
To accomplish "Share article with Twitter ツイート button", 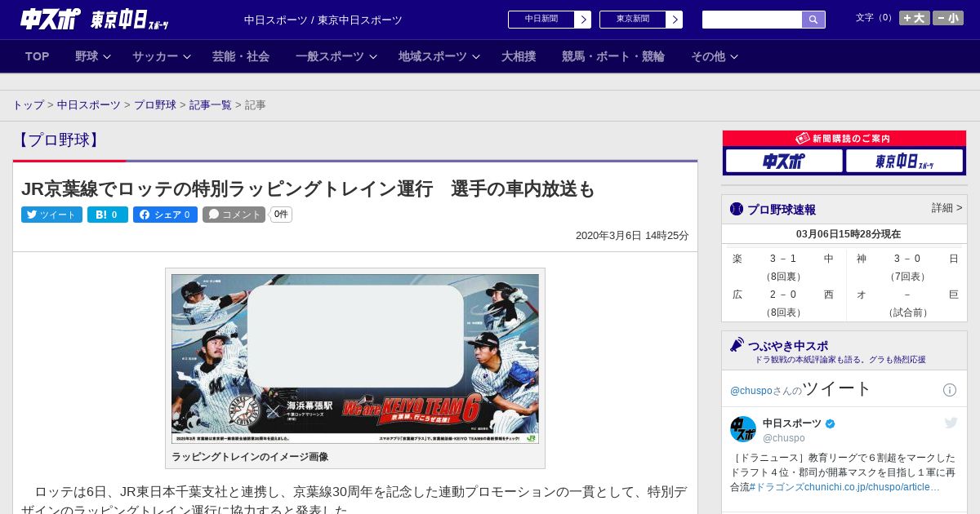I will tap(51, 215).
